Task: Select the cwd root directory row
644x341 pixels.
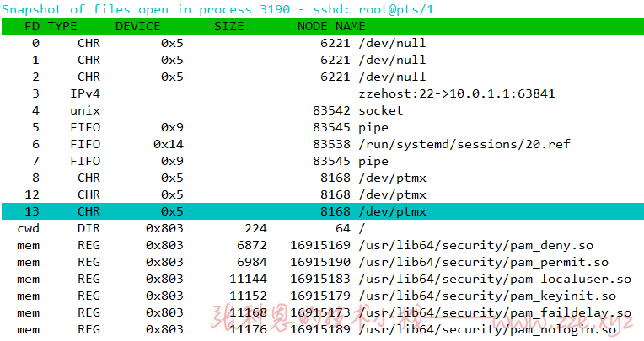Action: 322,228
